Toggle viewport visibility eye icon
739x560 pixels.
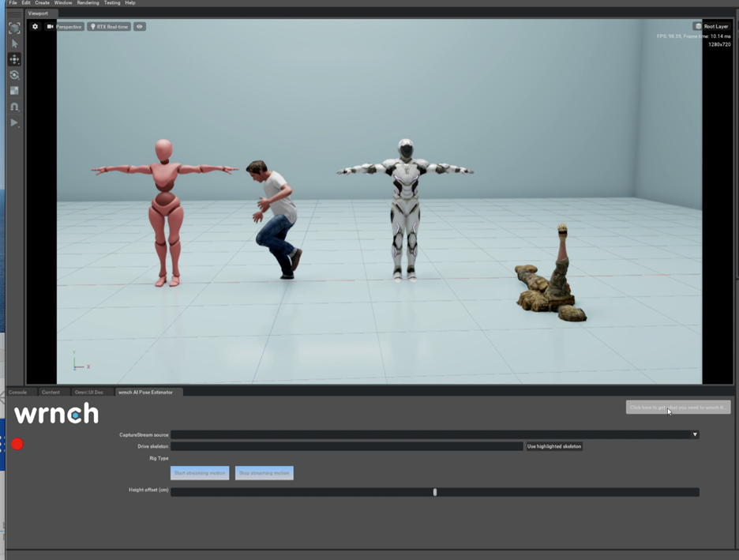140,27
